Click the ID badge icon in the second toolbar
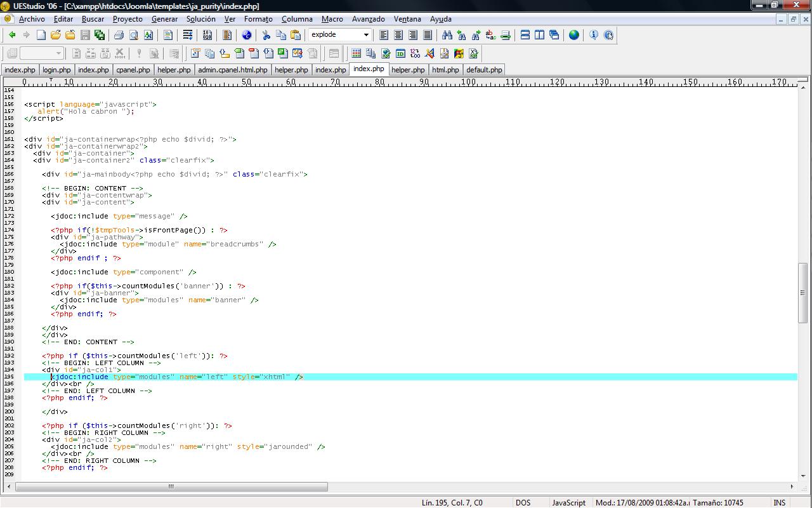This screenshot has width=812, height=508. click(x=400, y=53)
